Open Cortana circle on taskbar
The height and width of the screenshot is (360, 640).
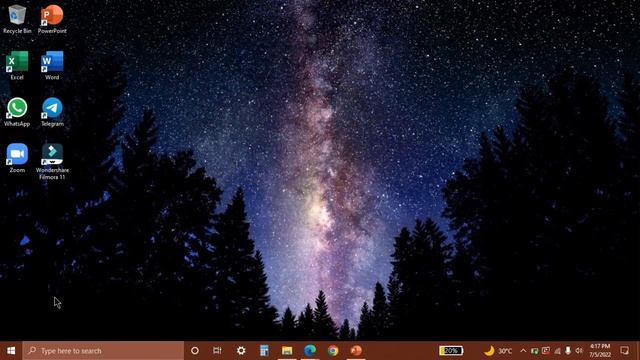(x=195, y=351)
